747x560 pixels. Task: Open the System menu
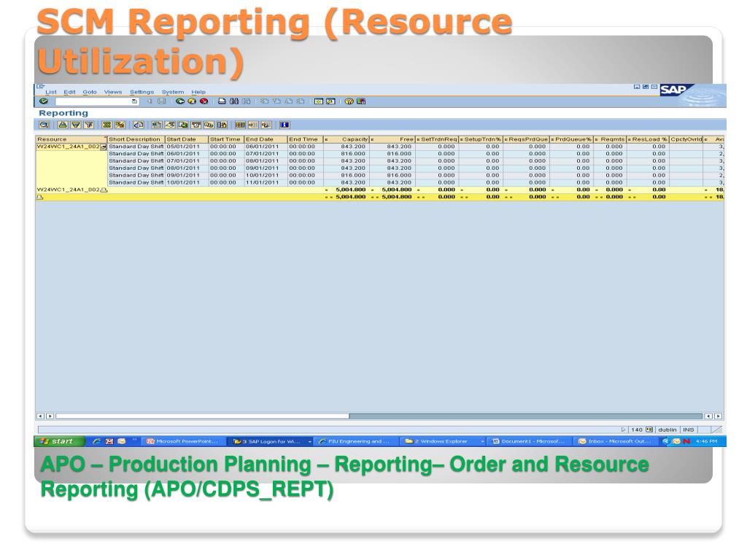coord(172,92)
